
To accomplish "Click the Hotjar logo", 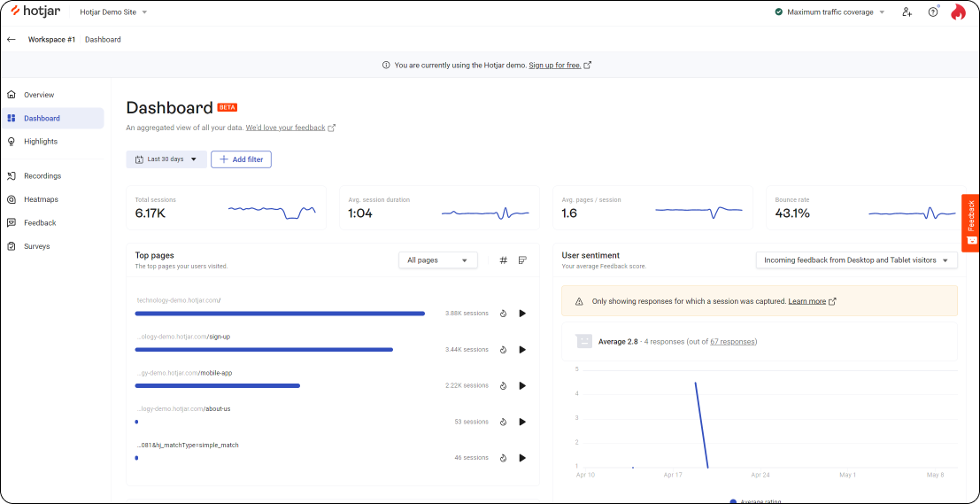I will (35, 12).
